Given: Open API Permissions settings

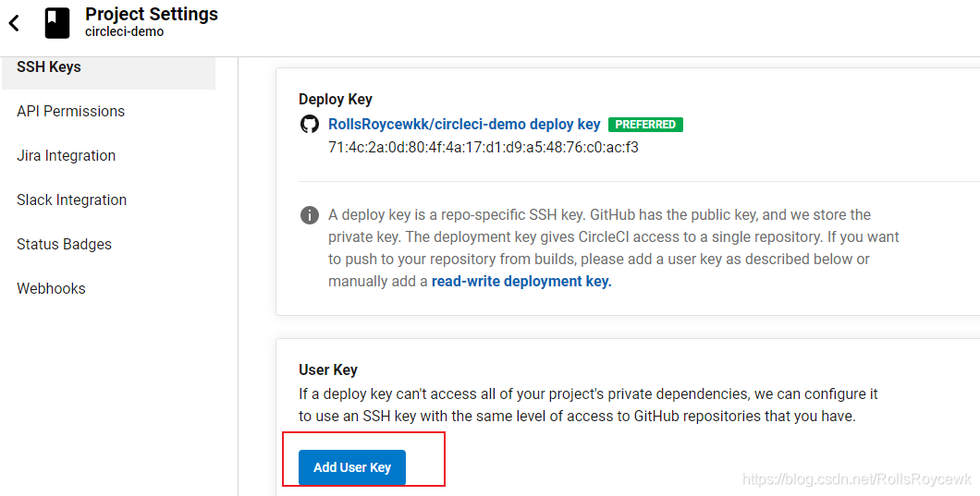Looking at the screenshot, I should point(70,111).
